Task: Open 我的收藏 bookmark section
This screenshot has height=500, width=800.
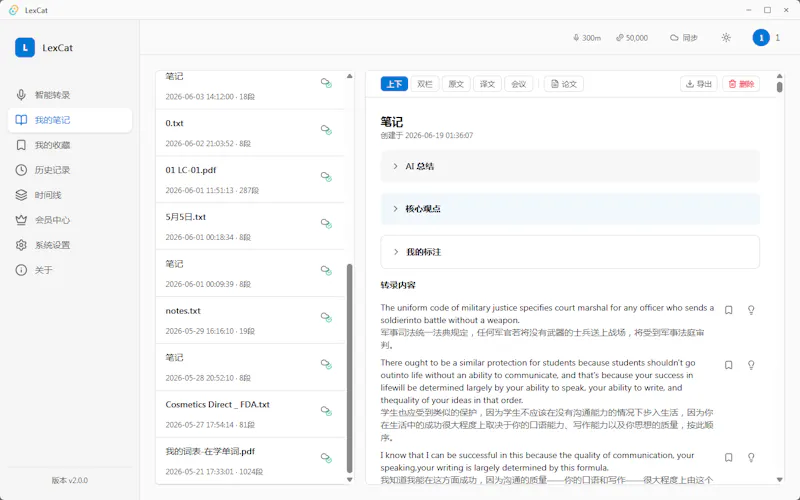Action: tap(70, 145)
